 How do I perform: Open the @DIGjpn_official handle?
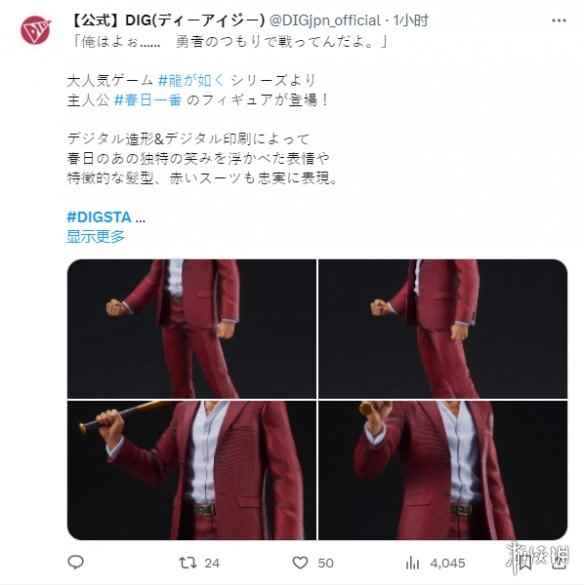324,21
